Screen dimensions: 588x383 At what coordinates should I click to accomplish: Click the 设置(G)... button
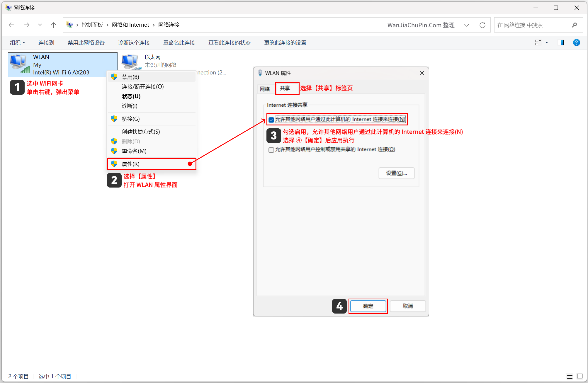point(396,173)
